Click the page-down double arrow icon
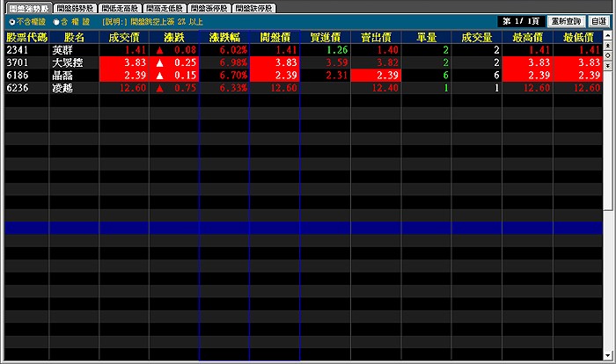This screenshot has height=364, width=616. pyautogui.click(x=608, y=66)
